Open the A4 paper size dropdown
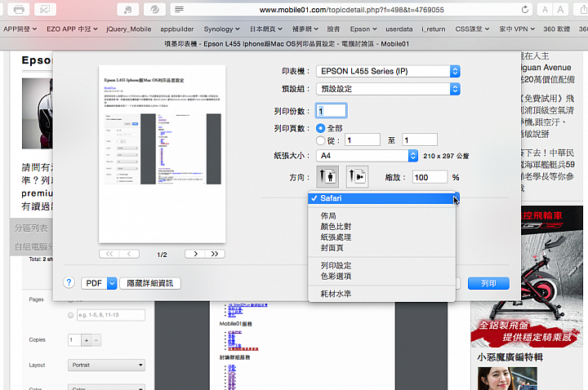This screenshot has height=390, width=588. [x=367, y=156]
